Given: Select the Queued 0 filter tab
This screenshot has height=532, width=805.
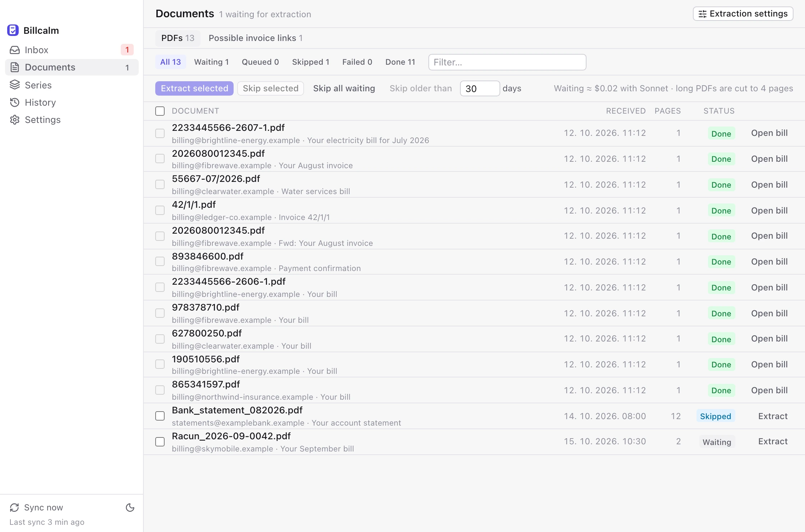Looking at the screenshot, I should pyautogui.click(x=260, y=62).
